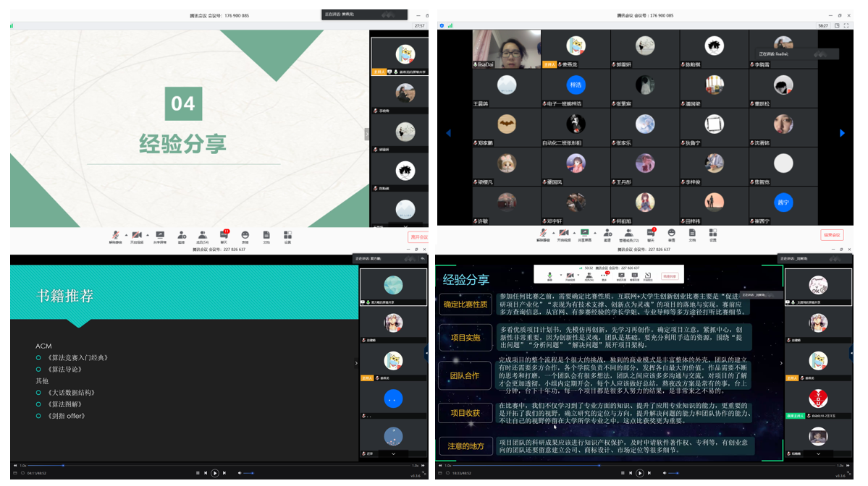Image resolution: width=868 pixels, height=486 pixels.
Task: Open Chat with 11 unread badge
Action: (x=224, y=236)
